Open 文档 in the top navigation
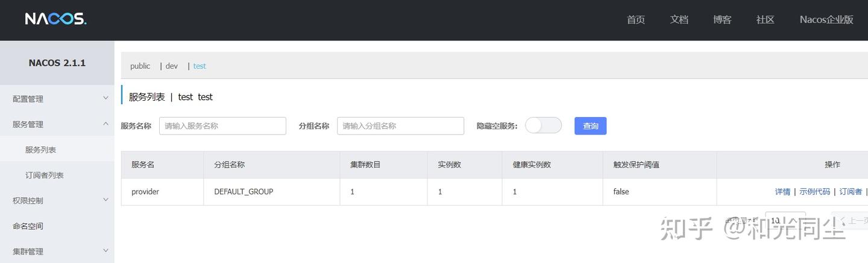 [x=679, y=19]
